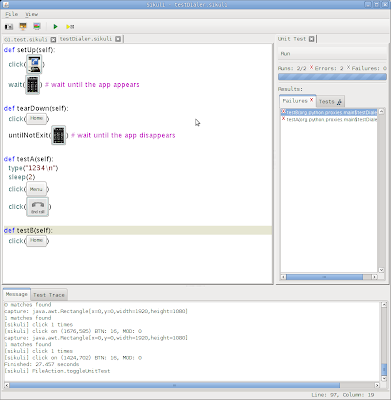
Task: Open the File menu
Action: pyautogui.click(x=12, y=14)
